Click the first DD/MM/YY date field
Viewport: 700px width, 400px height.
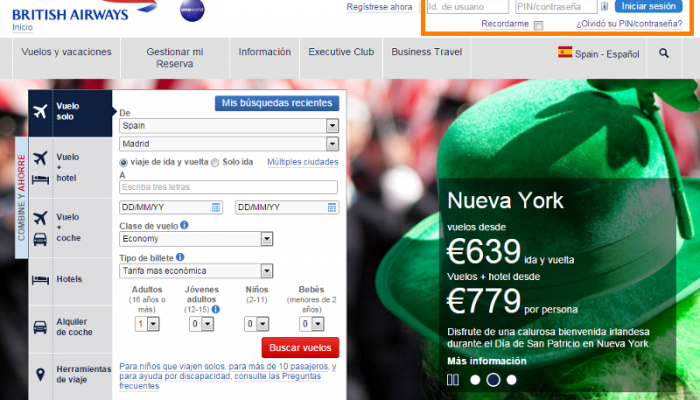coord(171,207)
